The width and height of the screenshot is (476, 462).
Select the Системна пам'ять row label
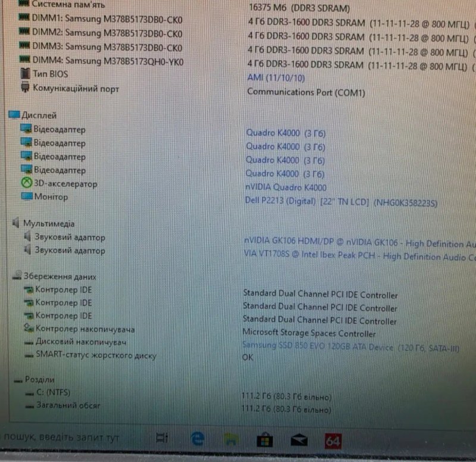pos(68,4)
